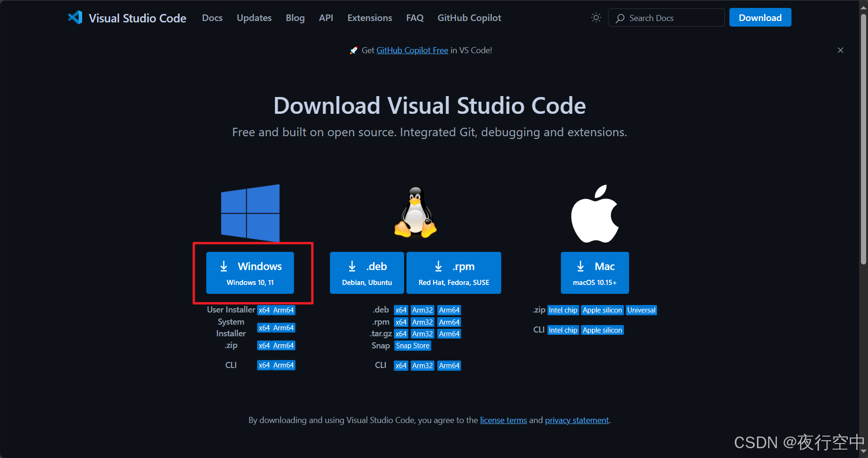This screenshot has width=868, height=458.
Task: Open the GitHub Copilot nav link
Action: (x=469, y=18)
